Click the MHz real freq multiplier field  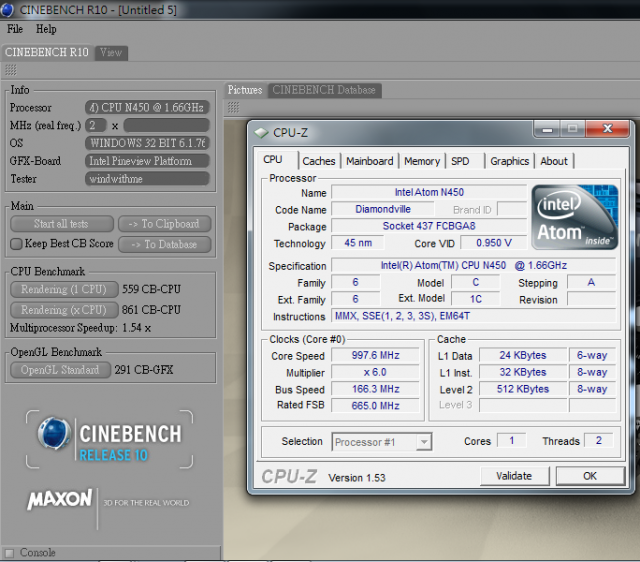96,125
